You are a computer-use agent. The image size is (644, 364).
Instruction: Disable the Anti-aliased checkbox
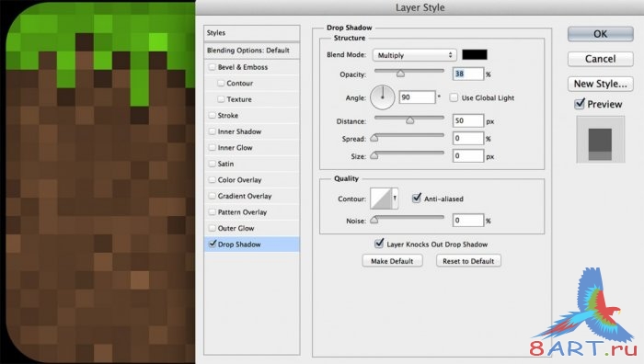coord(417,199)
